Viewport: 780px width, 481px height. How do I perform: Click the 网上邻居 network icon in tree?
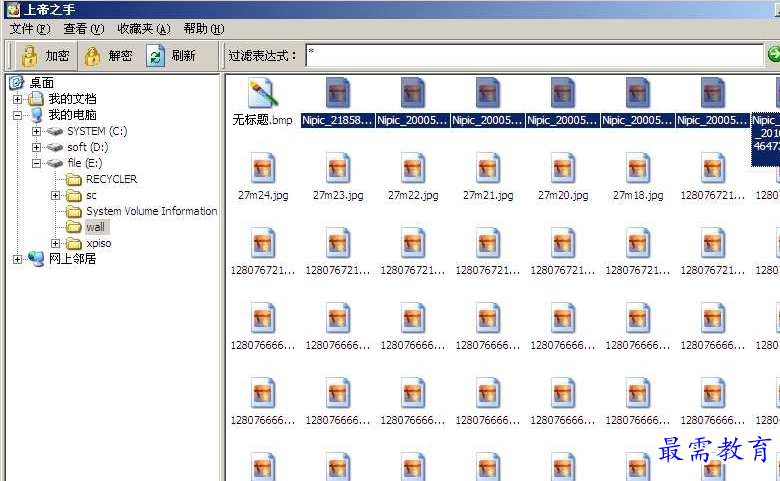[36, 259]
